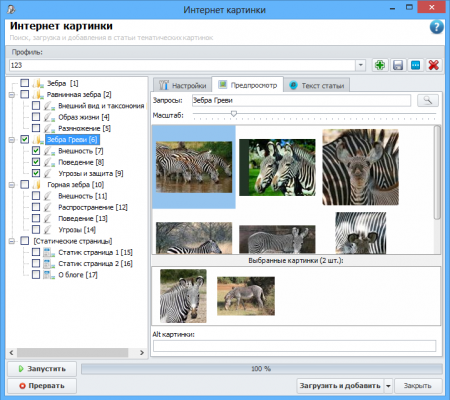The width and height of the screenshot is (450, 400).
Task: Click the Загрузить и добавить button
Action: (x=340, y=386)
